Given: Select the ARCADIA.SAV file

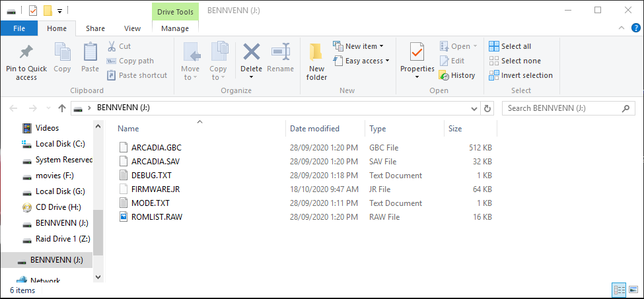Looking at the screenshot, I should 155,161.
